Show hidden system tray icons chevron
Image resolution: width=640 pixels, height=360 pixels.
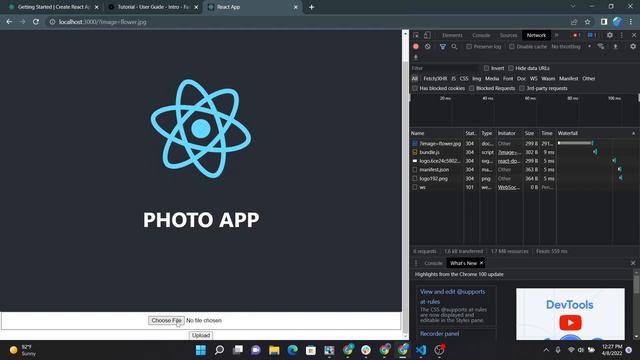click(546, 350)
